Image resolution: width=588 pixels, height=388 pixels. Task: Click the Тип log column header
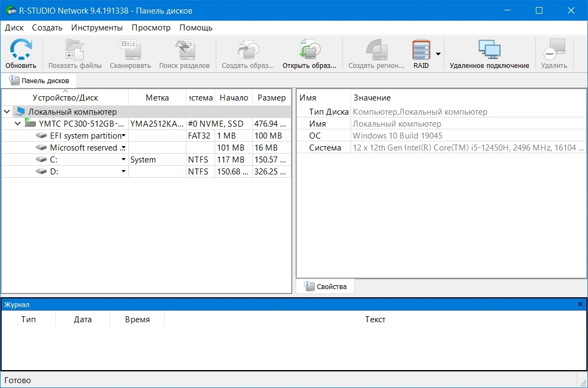pyautogui.click(x=28, y=320)
